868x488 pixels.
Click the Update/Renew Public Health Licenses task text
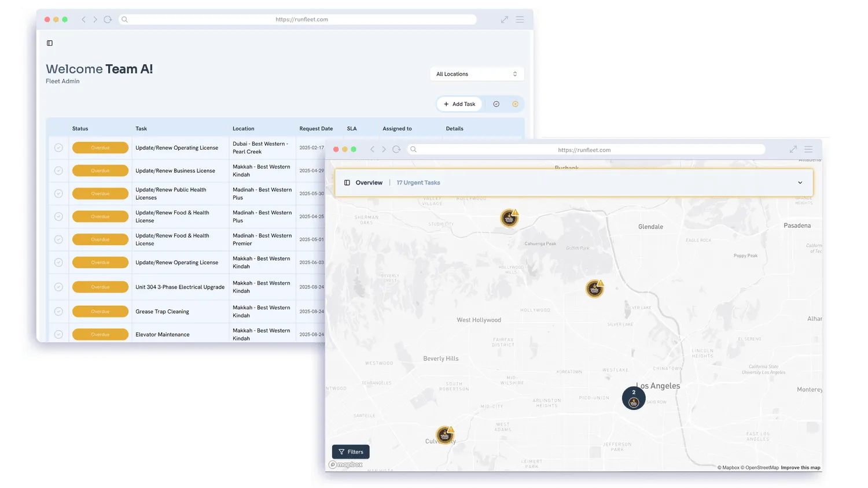point(171,194)
